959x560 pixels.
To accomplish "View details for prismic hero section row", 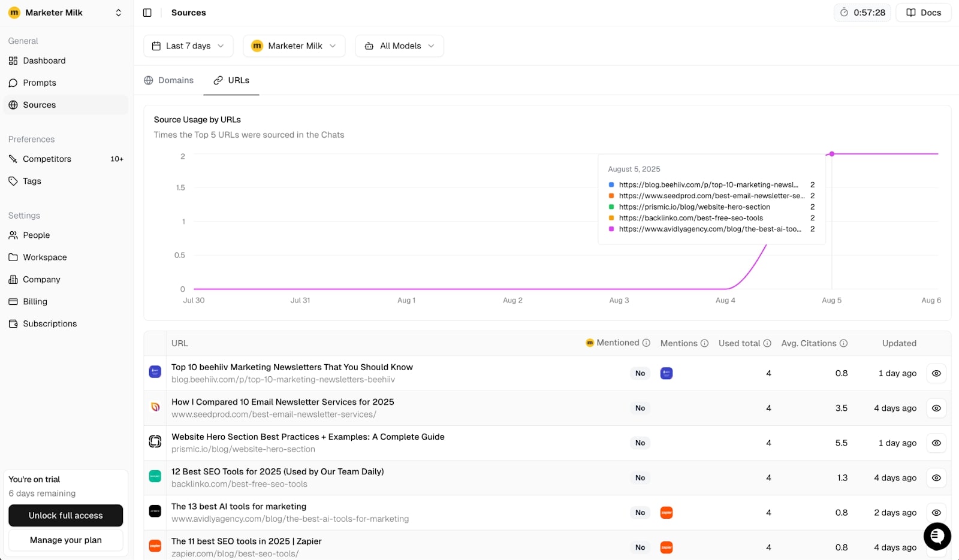I will click(936, 443).
